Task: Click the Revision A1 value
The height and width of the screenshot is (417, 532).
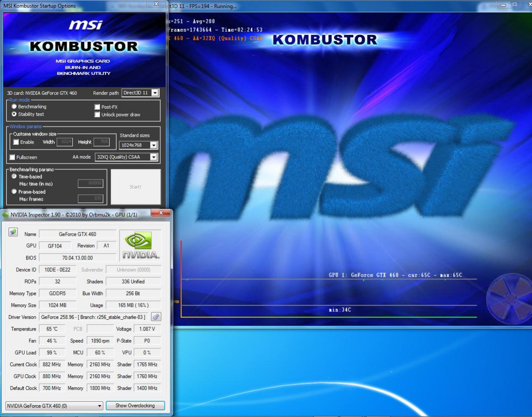Action: pyautogui.click(x=106, y=246)
